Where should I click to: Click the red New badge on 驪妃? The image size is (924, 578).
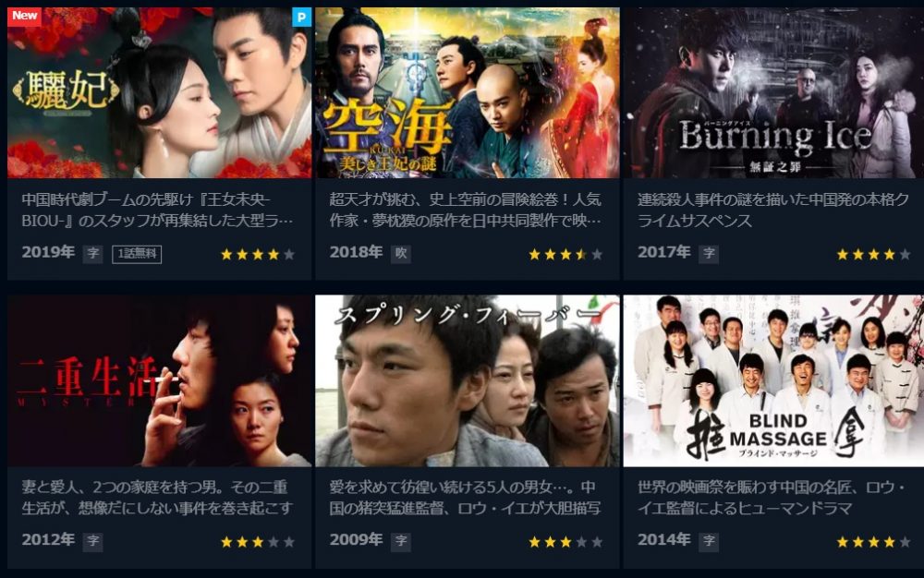(24, 16)
